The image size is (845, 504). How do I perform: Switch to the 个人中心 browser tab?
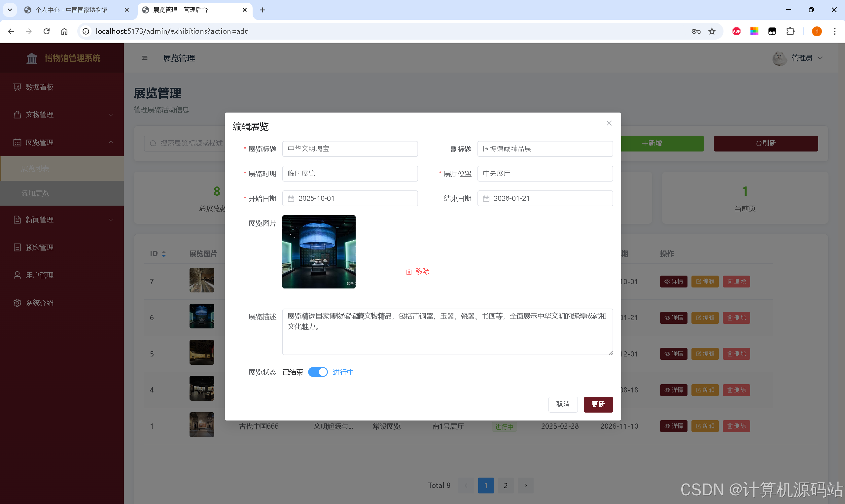click(71, 10)
